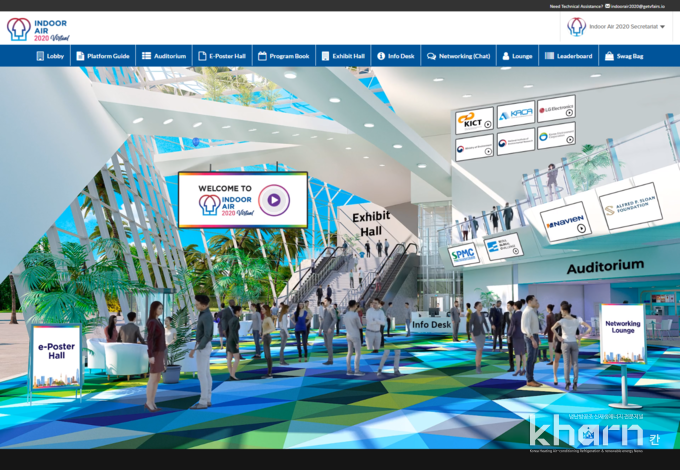Click the E-Poster Hall page icon
Viewport: 680px width, 470px height.
202,56
